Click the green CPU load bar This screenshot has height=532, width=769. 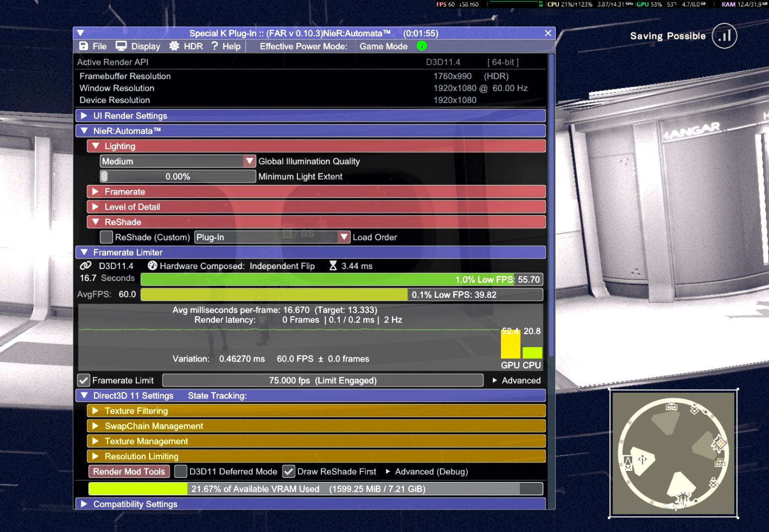click(x=532, y=352)
